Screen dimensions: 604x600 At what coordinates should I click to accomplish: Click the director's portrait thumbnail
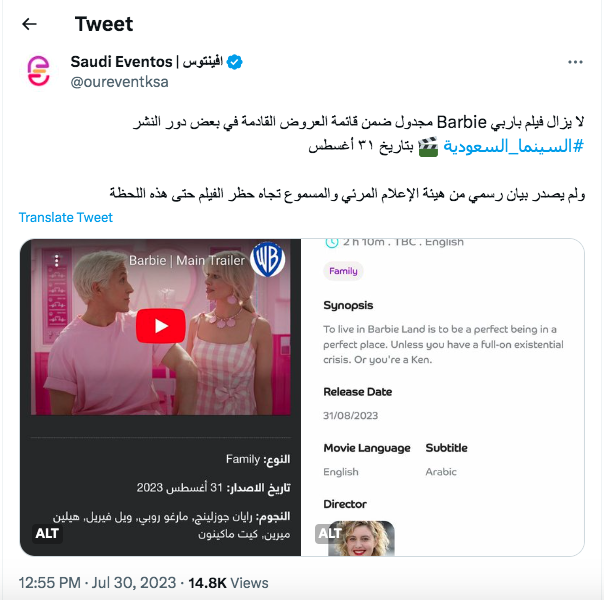coord(361,538)
